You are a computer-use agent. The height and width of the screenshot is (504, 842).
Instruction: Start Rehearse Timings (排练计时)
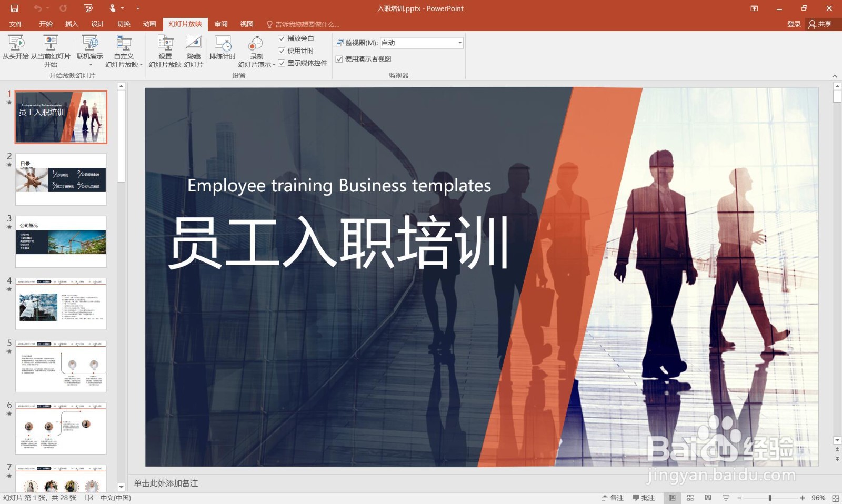(x=223, y=47)
